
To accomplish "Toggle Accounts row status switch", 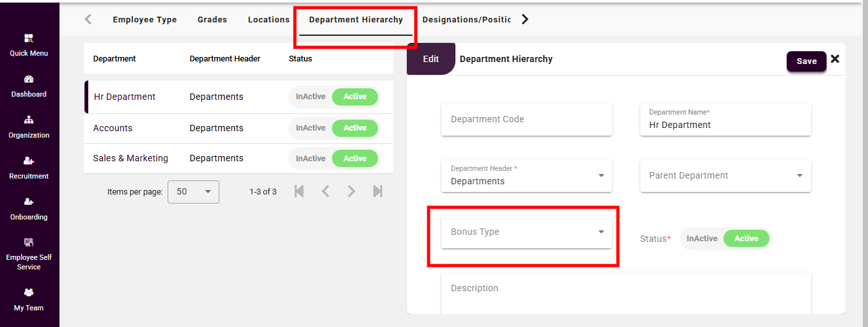I will coord(334,128).
